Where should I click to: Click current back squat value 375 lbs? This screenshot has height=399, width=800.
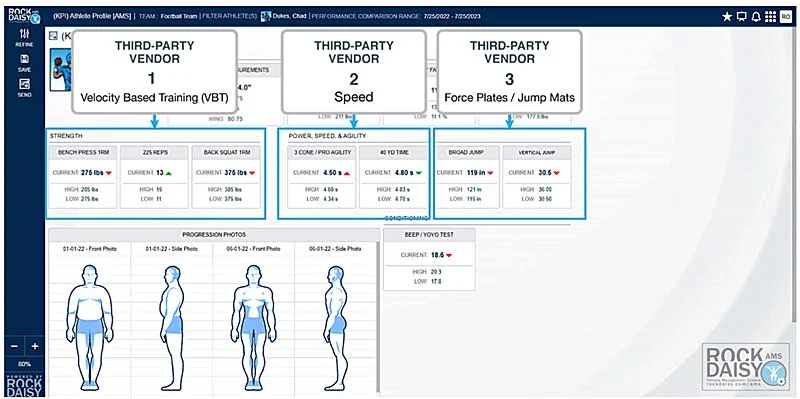(x=235, y=173)
